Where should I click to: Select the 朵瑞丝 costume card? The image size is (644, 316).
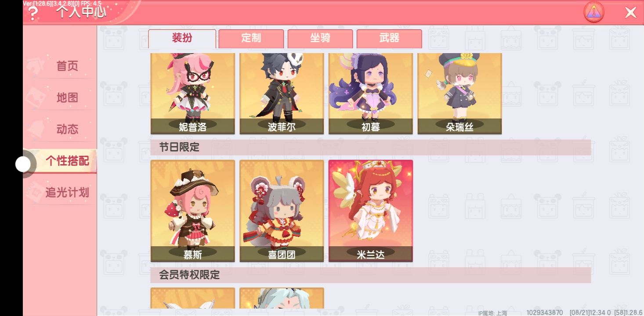click(x=459, y=93)
